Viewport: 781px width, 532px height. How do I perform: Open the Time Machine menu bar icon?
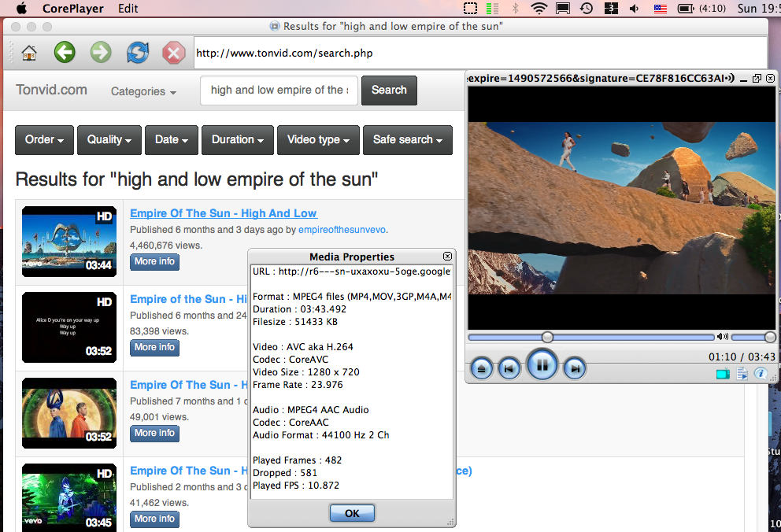[587, 9]
